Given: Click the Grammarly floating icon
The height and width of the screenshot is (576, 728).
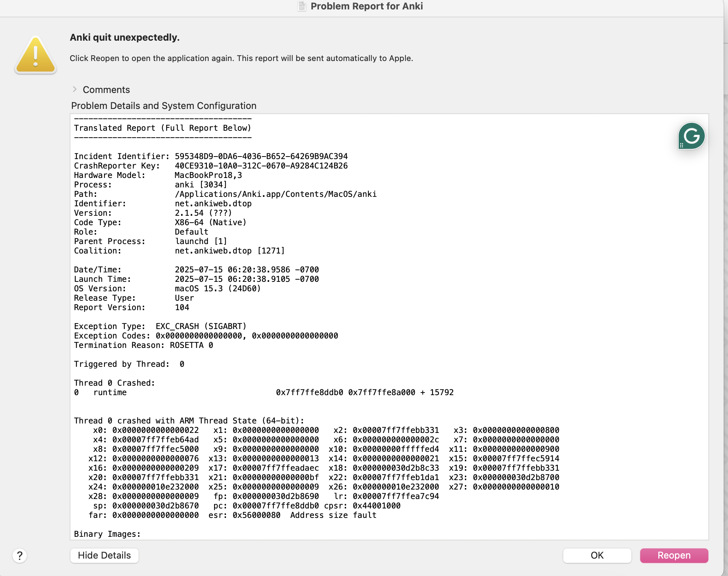Looking at the screenshot, I should click(x=691, y=136).
